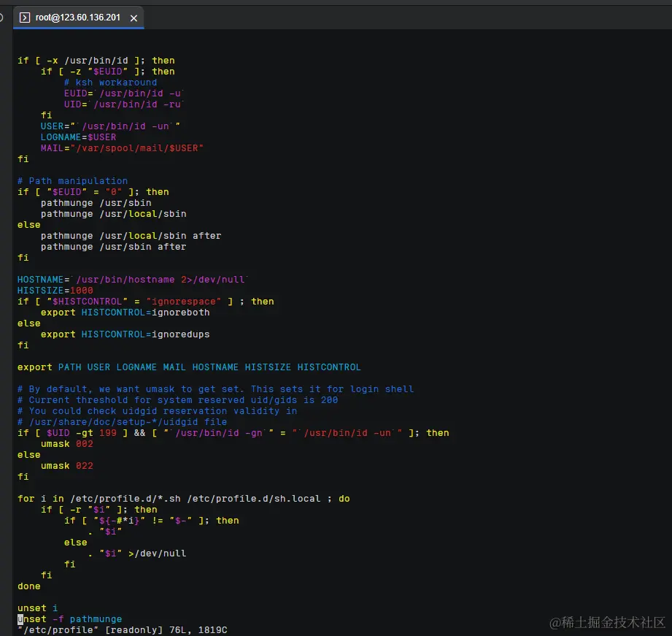Click the '# Path manipulation' comment
The width and height of the screenshot is (672, 636).
[x=72, y=181]
